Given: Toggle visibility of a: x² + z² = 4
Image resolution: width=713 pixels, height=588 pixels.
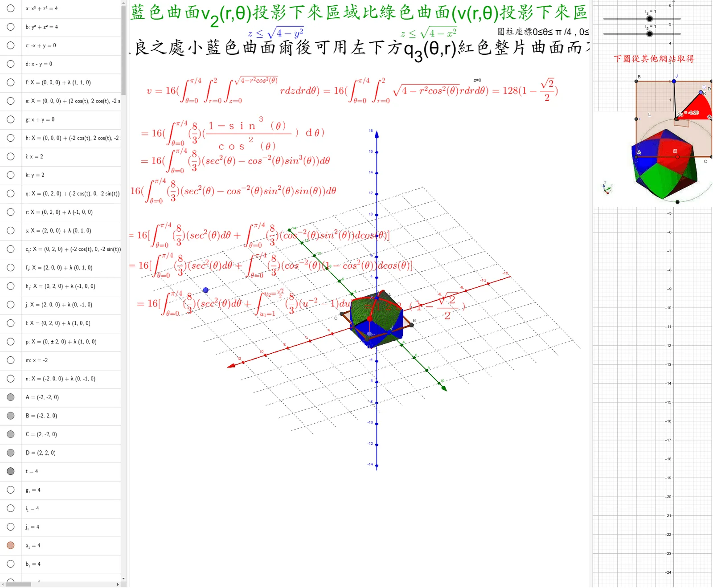Looking at the screenshot, I should coord(11,8).
